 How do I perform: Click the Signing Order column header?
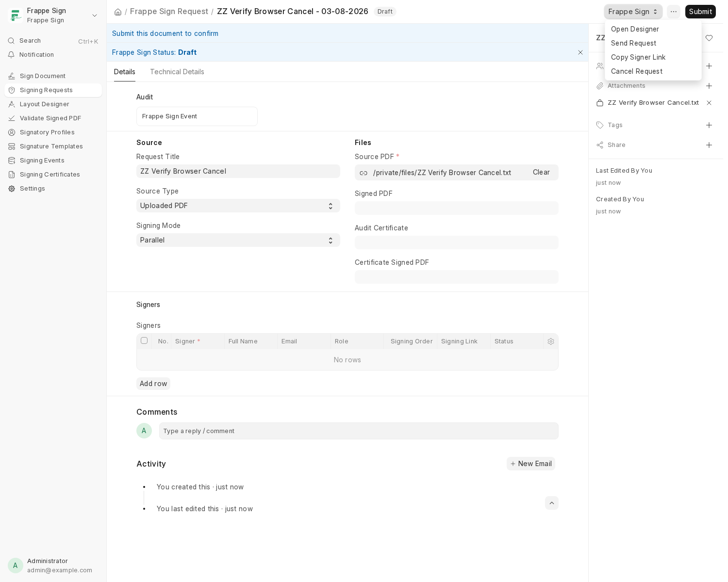pos(412,341)
